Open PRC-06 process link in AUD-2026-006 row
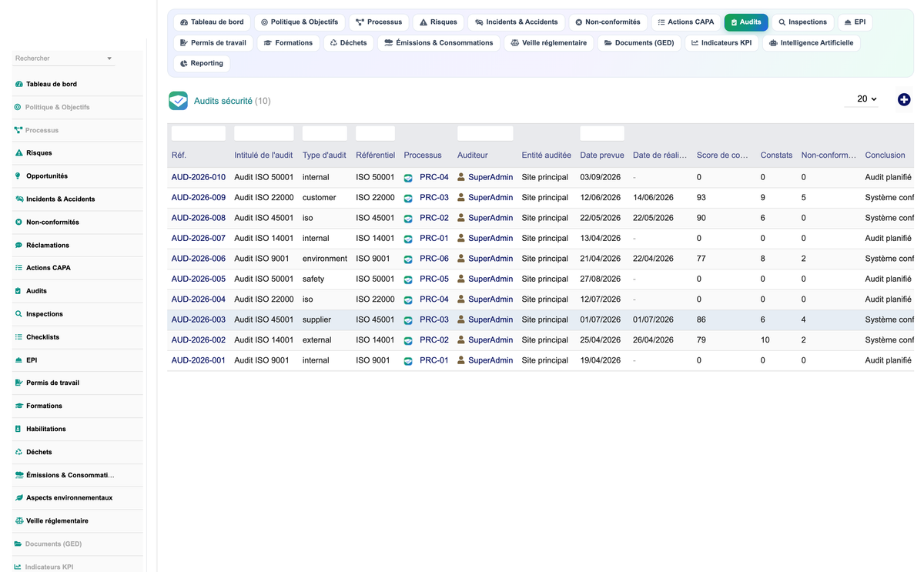This screenshot has height=572, width=924. pyautogui.click(x=434, y=259)
